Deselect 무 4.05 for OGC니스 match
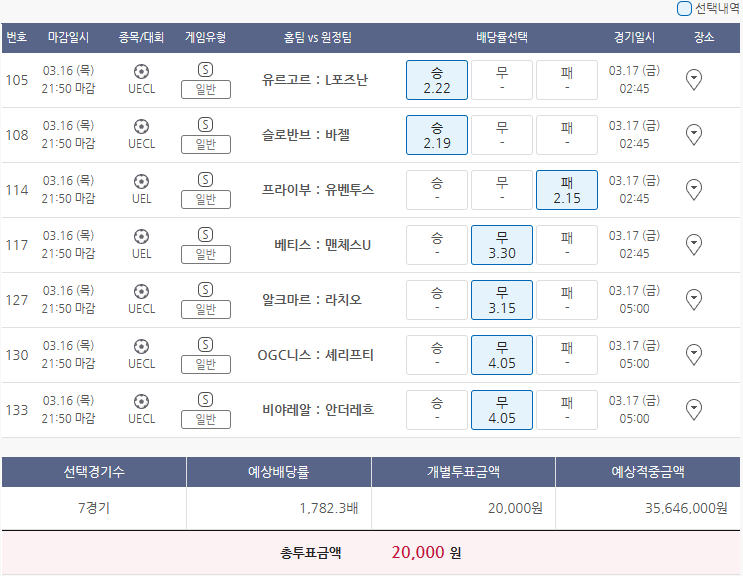Screen dimensions: 743x576 click(502, 355)
